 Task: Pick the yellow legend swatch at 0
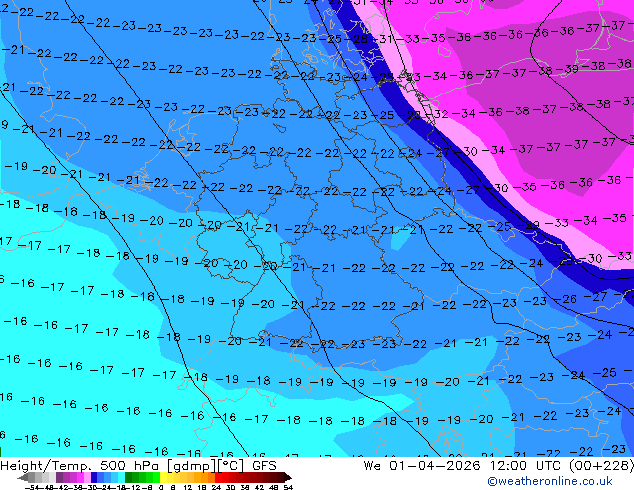tap(163, 477)
